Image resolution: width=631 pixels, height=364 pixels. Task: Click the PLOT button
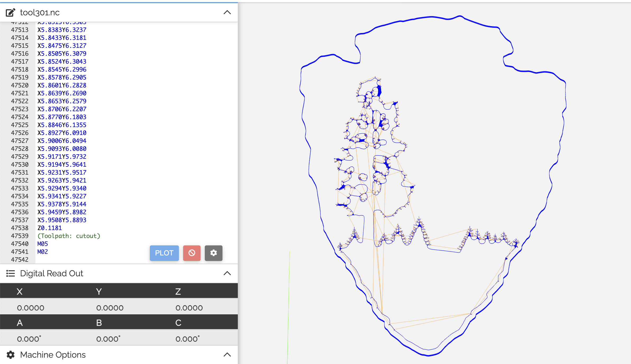pos(164,253)
